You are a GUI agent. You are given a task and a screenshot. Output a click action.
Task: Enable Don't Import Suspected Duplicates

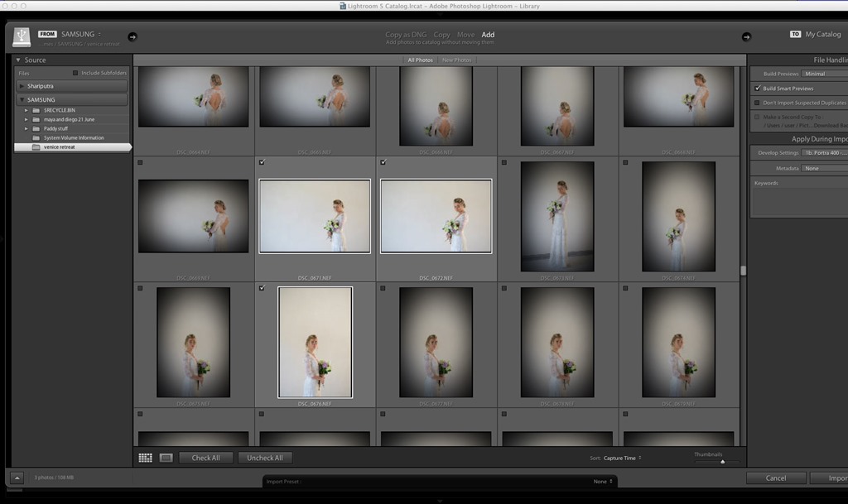pos(757,103)
